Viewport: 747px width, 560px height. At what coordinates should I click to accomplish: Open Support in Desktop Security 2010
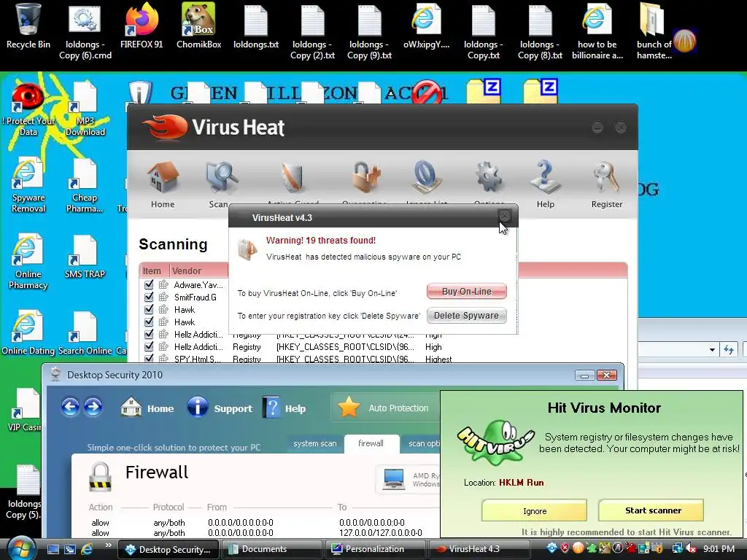pos(220,408)
